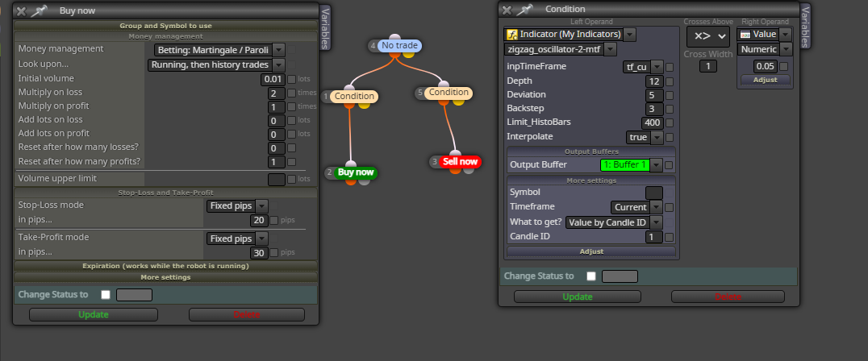Screen dimensions: 868x361
Task: Click the Cross Width input field
Action: point(708,66)
